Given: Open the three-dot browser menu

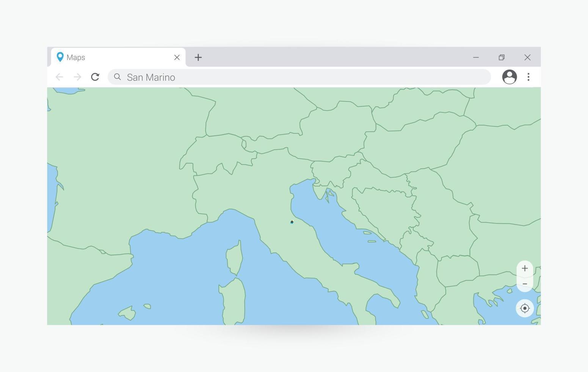Looking at the screenshot, I should pos(528,77).
